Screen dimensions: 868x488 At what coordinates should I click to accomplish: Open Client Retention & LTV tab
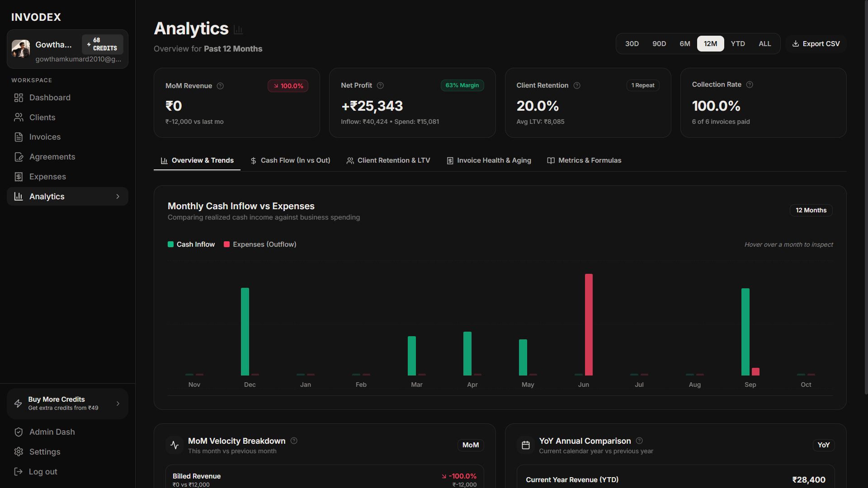coord(388,160)
